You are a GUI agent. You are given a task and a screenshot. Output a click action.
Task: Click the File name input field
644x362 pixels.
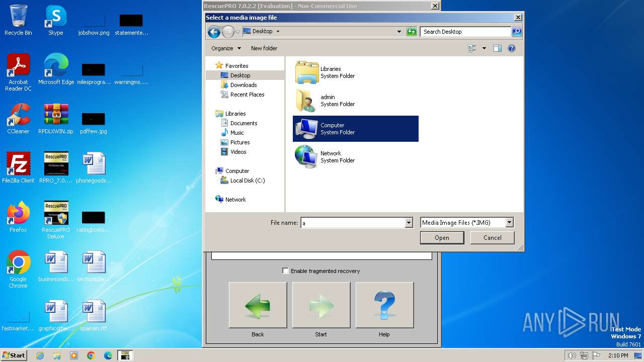[353, 223]
